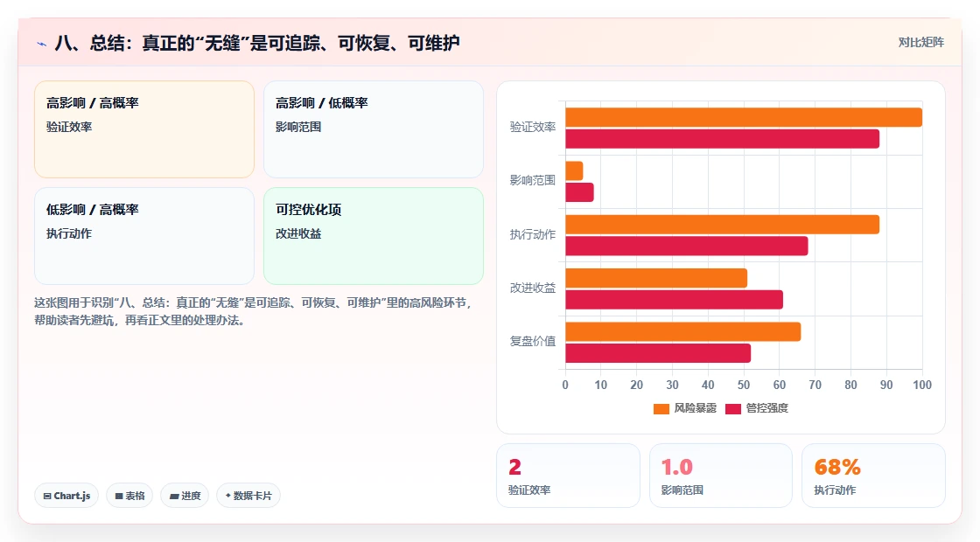Click the red 改进收益 bar
This screenshot has width=980, height=542.
675,300
